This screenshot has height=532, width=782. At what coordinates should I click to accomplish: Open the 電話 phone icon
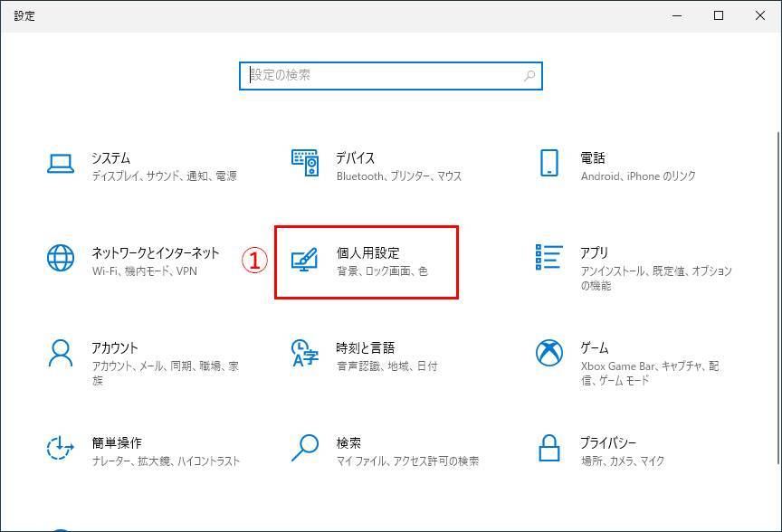coord(549,163)
